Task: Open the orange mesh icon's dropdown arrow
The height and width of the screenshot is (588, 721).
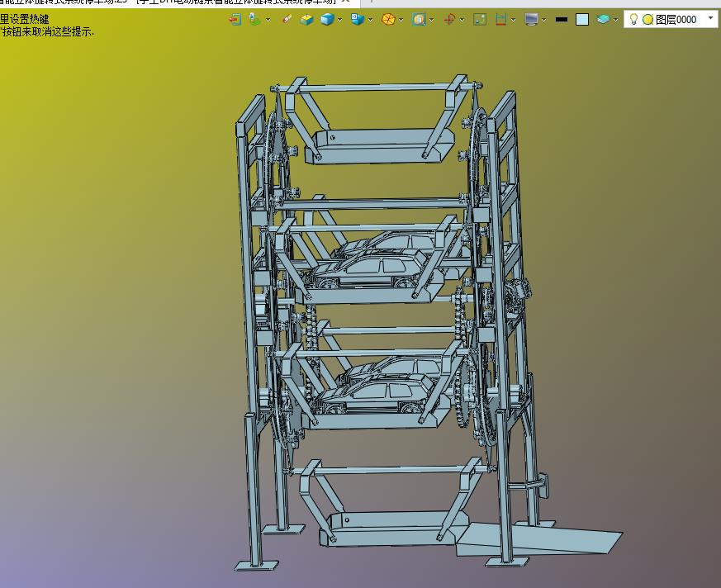Action: coord(401,20)
